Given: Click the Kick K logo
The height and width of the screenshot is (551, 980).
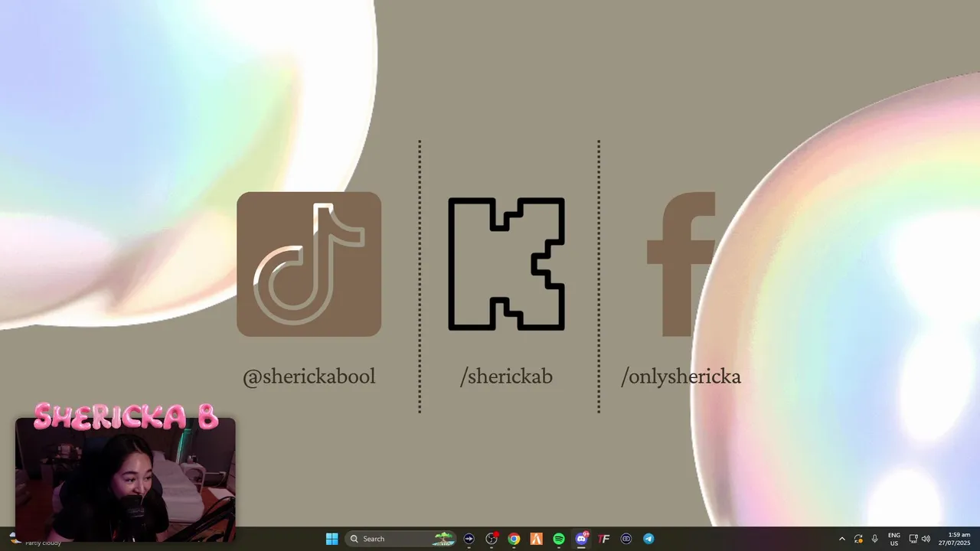Looking at the screenshot, I should (x=506, y=264).
